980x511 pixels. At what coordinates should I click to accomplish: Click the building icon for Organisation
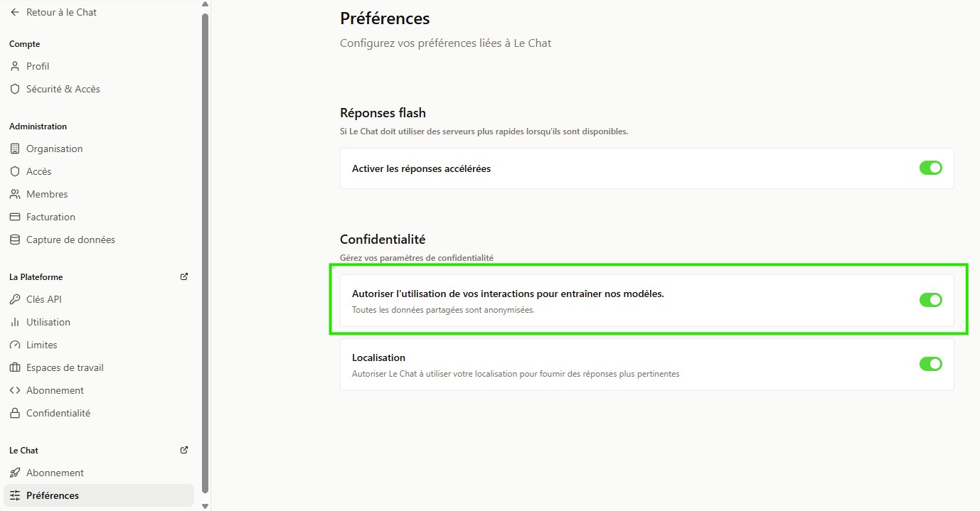(x=15, y=149)
